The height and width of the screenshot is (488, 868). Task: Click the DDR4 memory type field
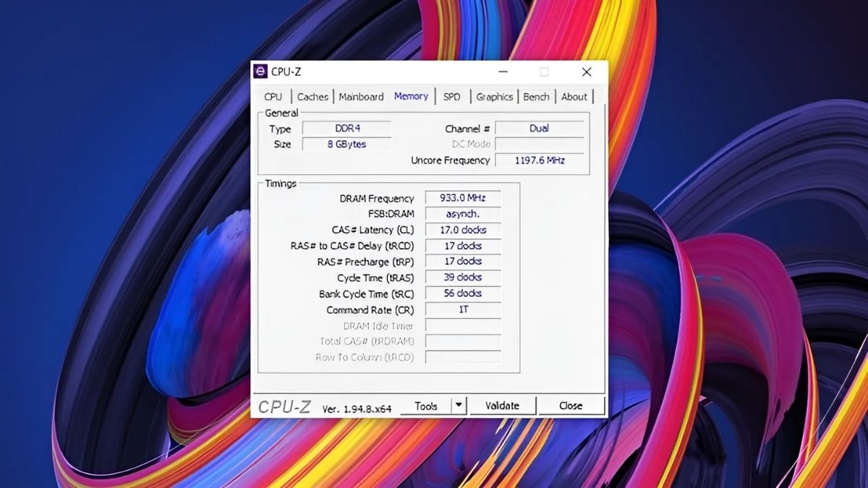pos(346,129)
